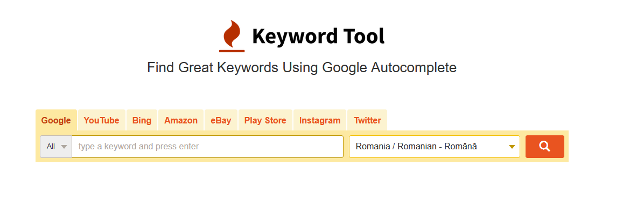Open the Play Store tab
Image resolution: width=644 pixels, height=214 pixels.
pyautogui.click(x=265, y=121)
